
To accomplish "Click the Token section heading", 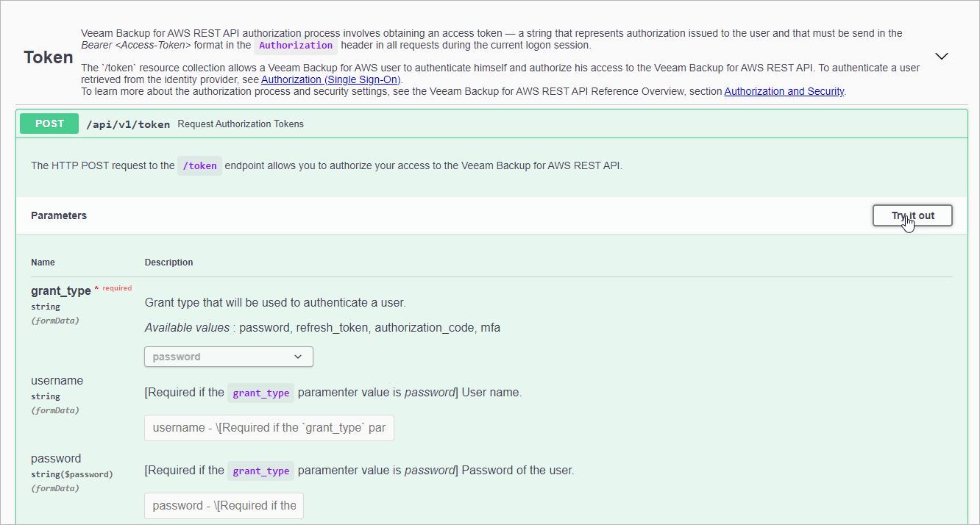I will (47, 57).
